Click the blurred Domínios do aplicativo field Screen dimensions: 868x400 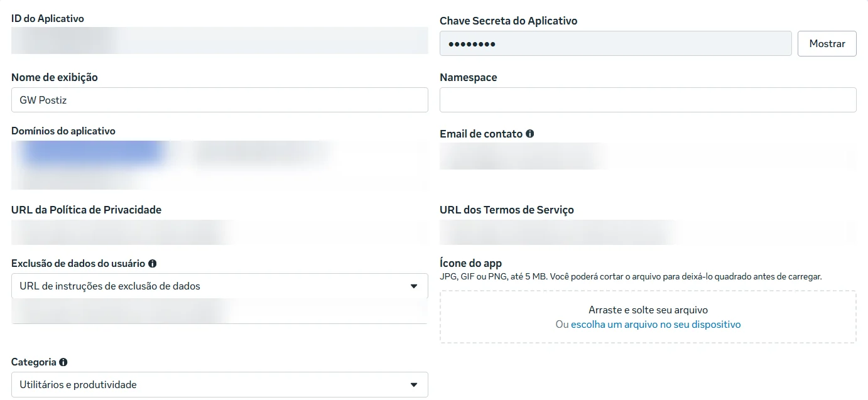tap(220, 165)
